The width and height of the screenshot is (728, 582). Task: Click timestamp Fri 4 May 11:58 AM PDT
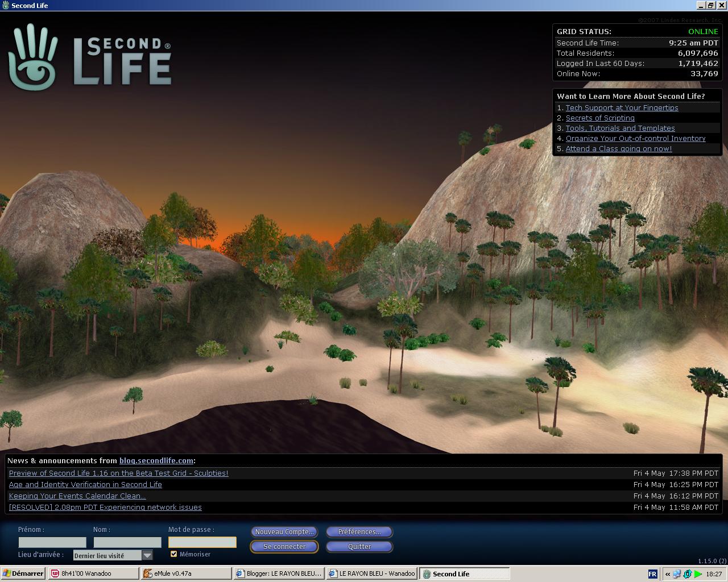[676, 508]
